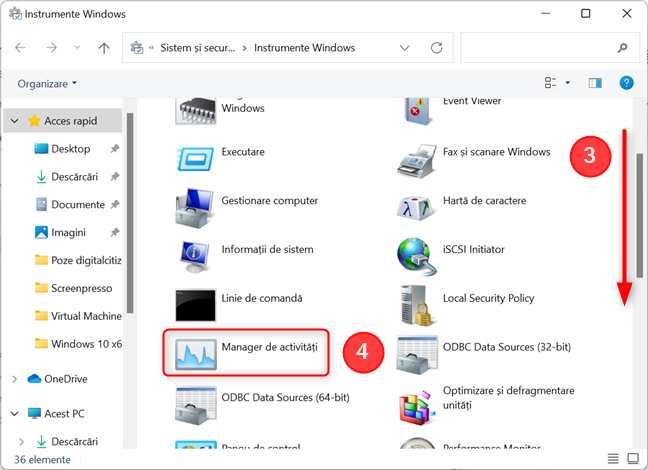The image size is (648, 470).
Task: Open Optimizare și defragmentare unități icon
Action: pos(417,407)
